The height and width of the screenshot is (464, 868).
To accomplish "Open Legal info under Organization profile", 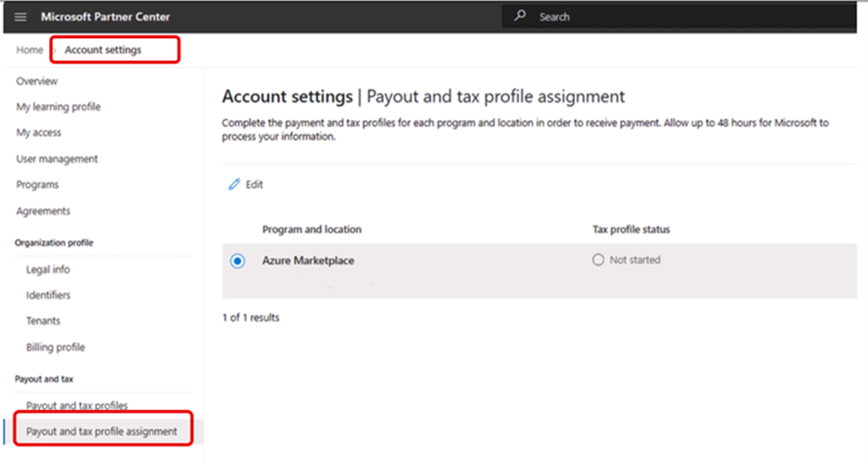I will click(48, 269).
